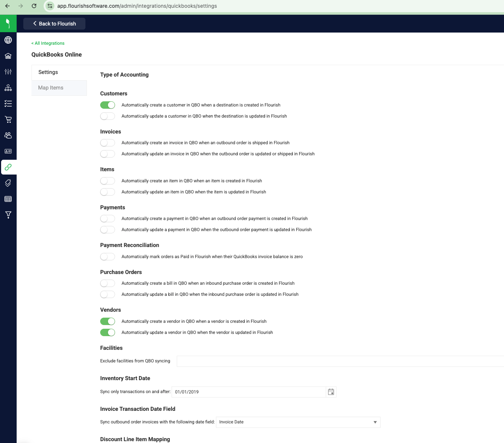Enable automatic bill update for purchase orders
This screenshot has height=443, width=504.
(108, 294)
